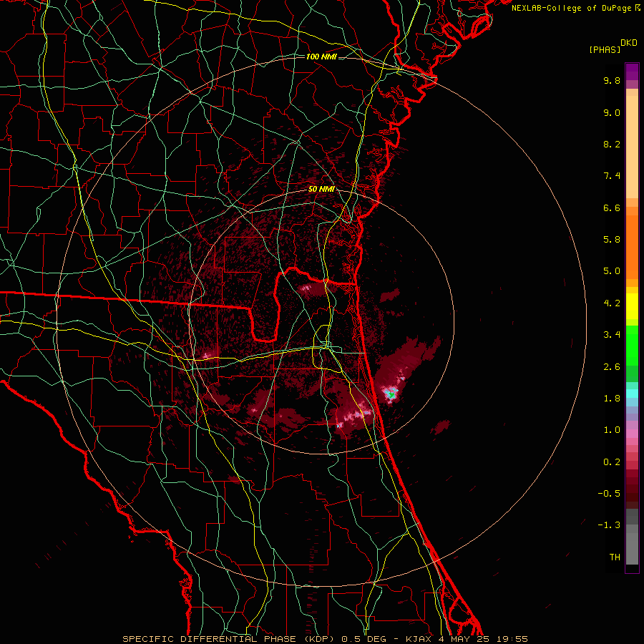
Task: Click the 19:55 timestamp in the caption
Action: (x=512, y=639)
